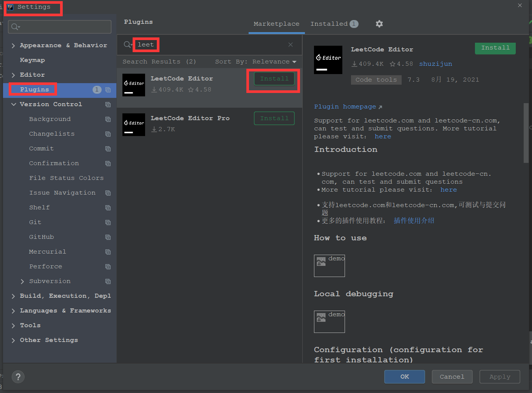This screenshot has width=532, height=393.
Task: Click the demo image under Local debugging
Action: click(x=329, y=322)
